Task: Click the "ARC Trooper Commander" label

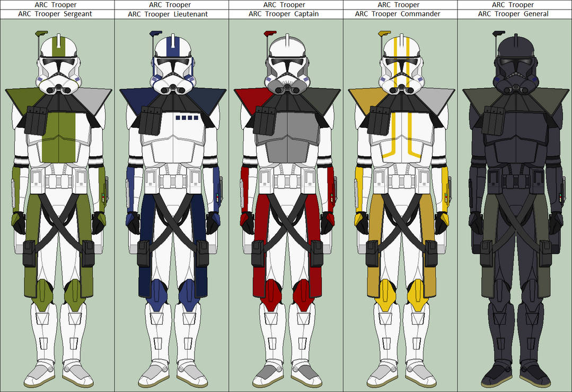Action: pyautogui.click(x=398, y=14)
